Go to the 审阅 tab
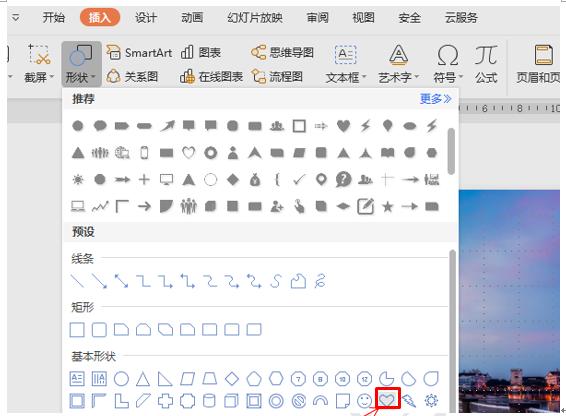566x416 pixels. [x=318, y=17]
